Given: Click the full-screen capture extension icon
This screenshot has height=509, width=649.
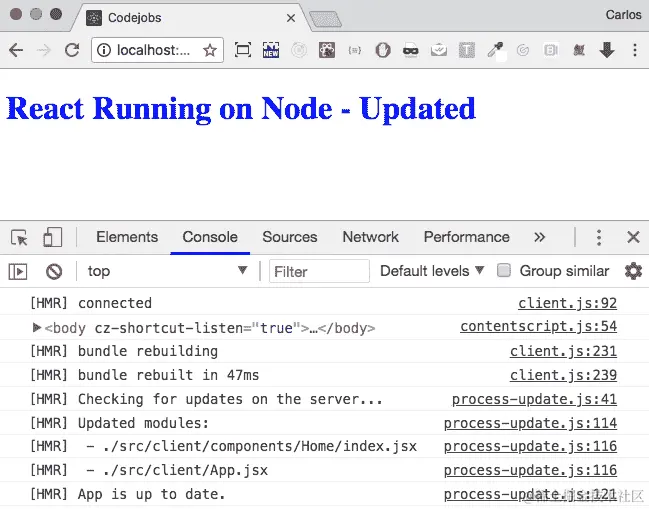Looking at the screenshot, I should point(243,50).
